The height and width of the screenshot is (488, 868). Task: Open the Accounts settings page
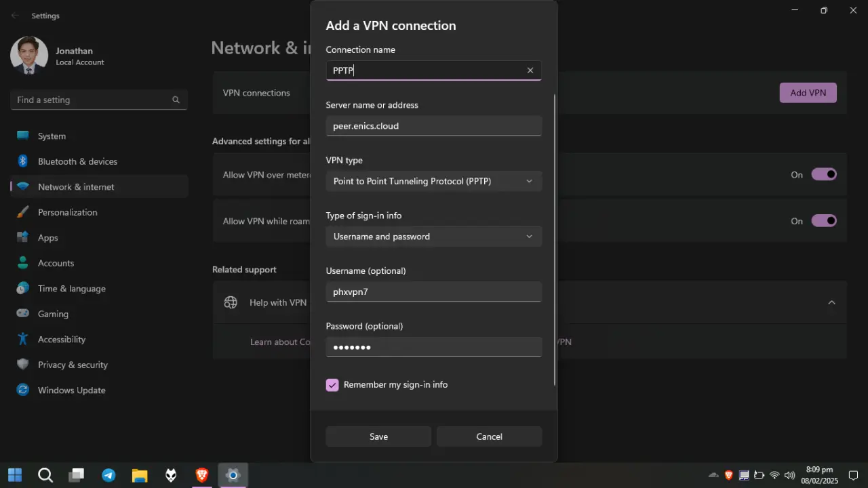coord(99,263)
